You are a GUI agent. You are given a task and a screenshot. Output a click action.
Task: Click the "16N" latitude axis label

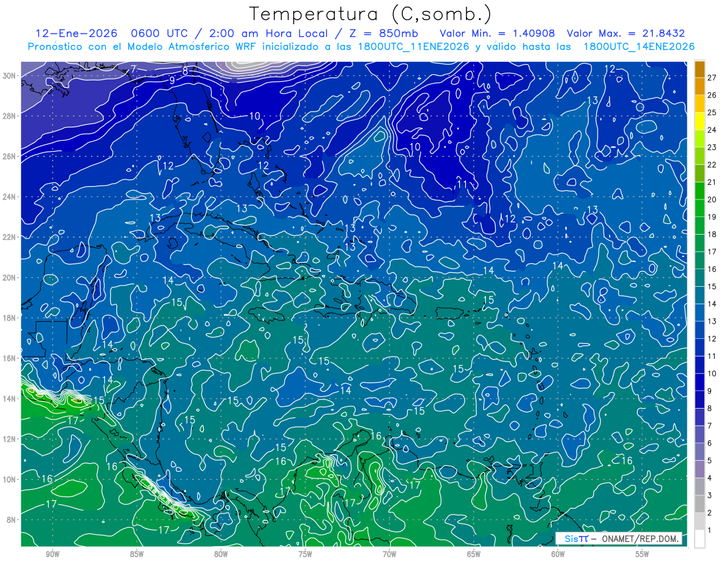[9, 358]
